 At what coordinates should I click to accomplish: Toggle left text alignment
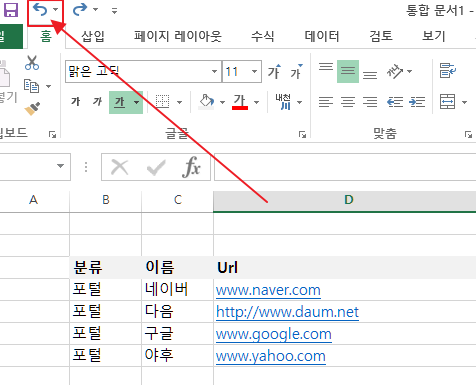coord(326,102)
